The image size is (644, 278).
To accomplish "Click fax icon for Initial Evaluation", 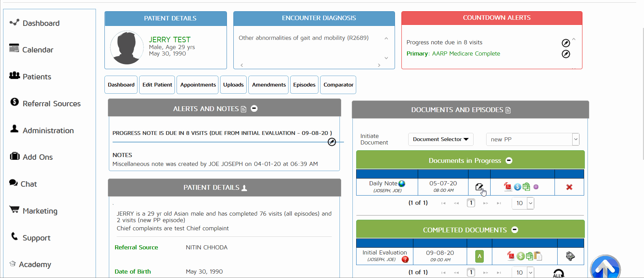I will point(570,256).
